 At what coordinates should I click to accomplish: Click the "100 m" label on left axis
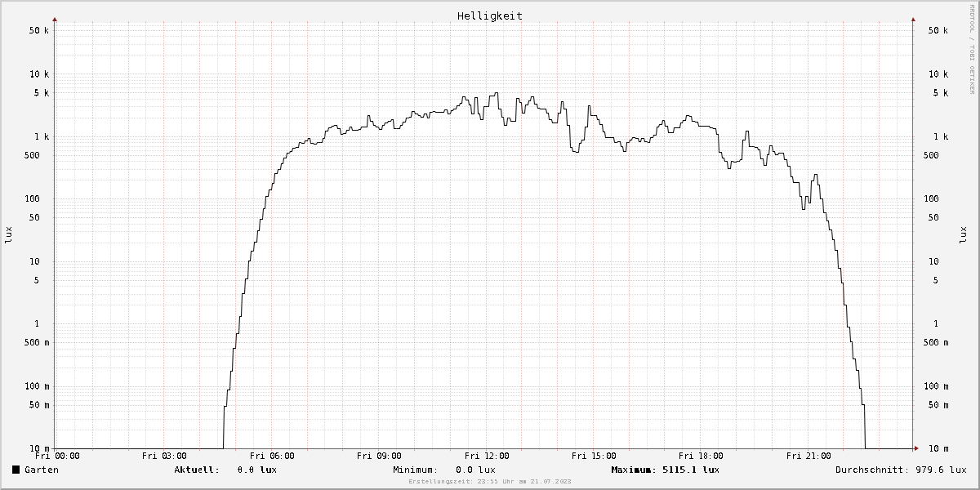coord(35,386)
